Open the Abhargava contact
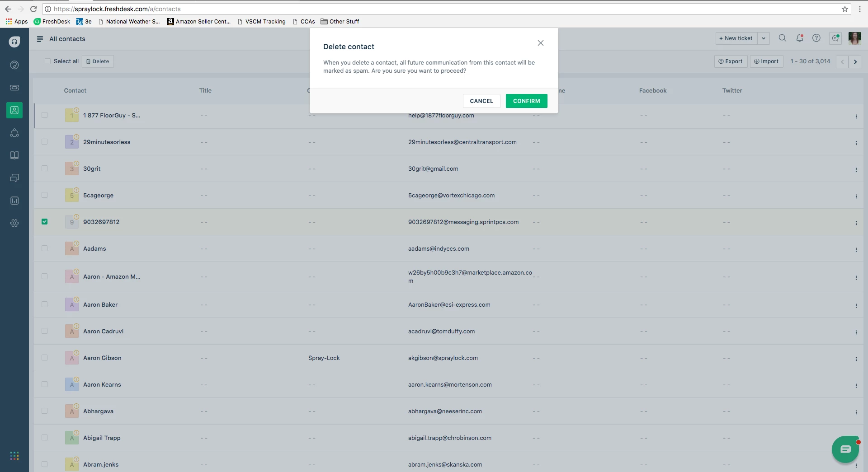Image resolution: width=868 pixels, height=472 pixels. click(x=98, y=411)
